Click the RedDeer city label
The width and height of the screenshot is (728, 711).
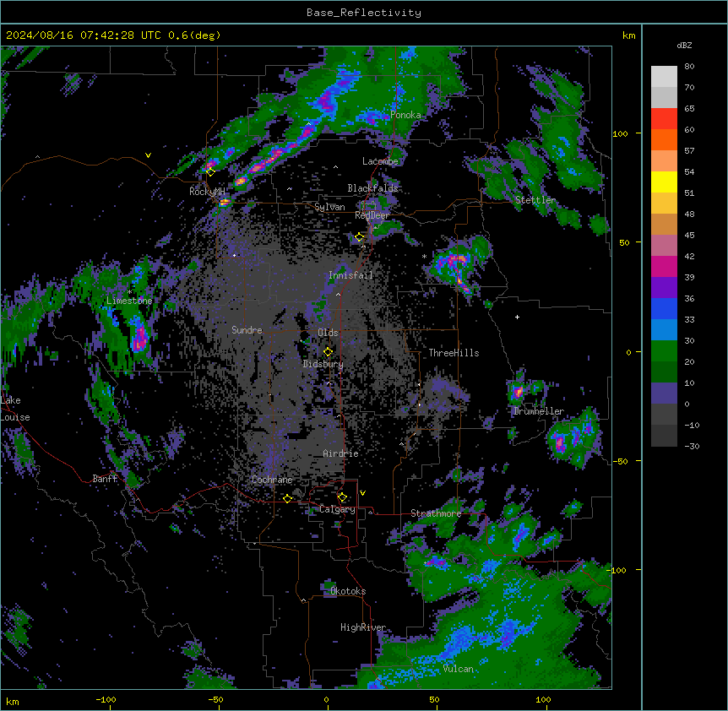(372, 215)
